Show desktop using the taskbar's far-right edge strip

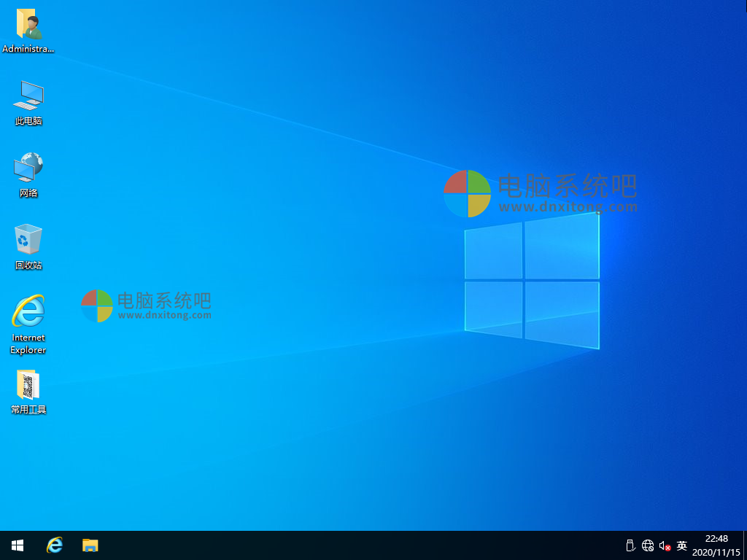point(745,545)
